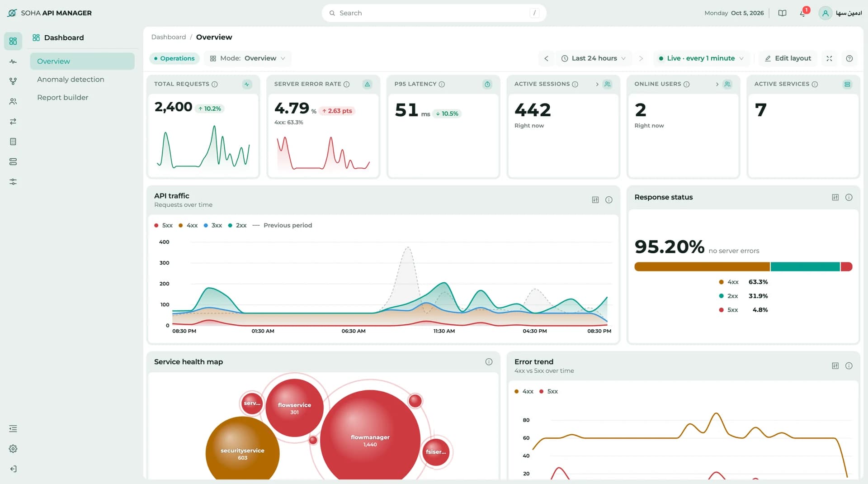
Task: Open the document list icon in sidebar
Action: click(13, 142)
